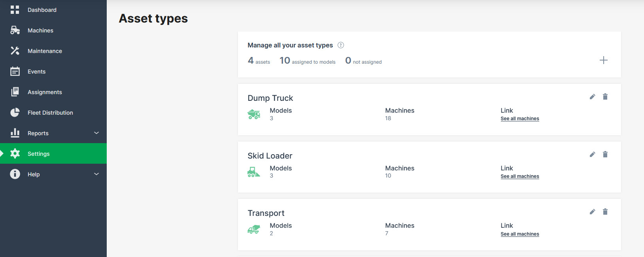Screen dimensions: 644x257
Task: Open the Maintenance section
Action: pyautogui.click(x=45, y=51)
